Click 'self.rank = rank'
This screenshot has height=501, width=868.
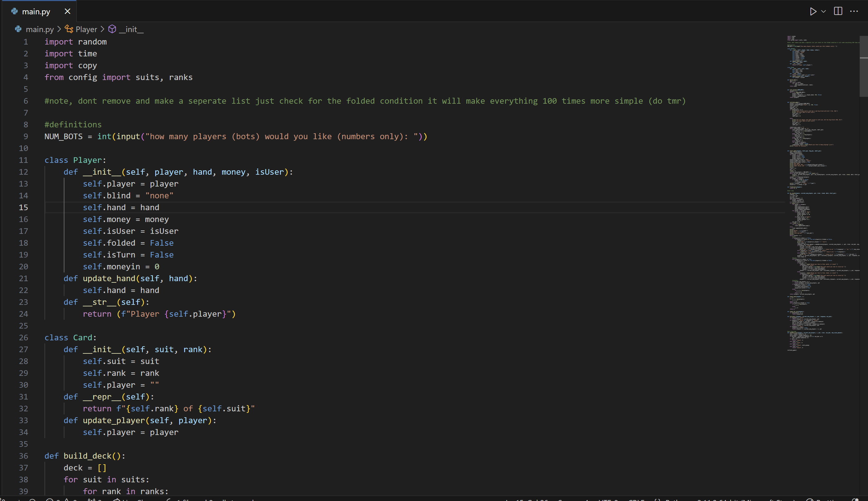(x=121, y=373)
